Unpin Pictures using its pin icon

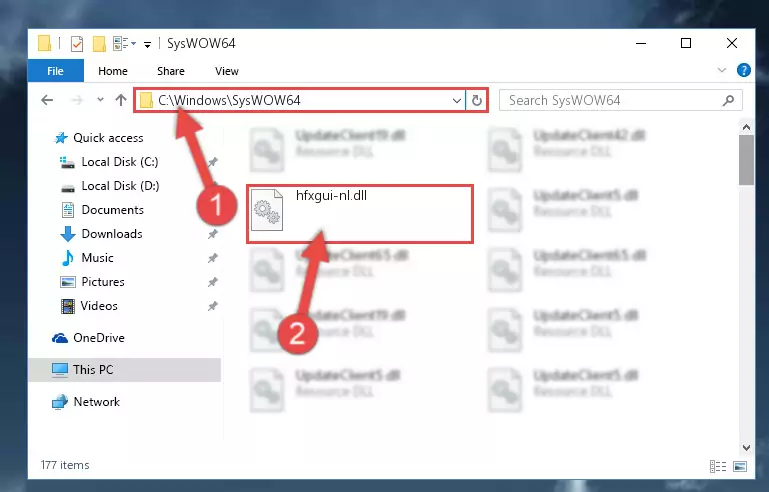pyautogui.click(x=212, y=282)
